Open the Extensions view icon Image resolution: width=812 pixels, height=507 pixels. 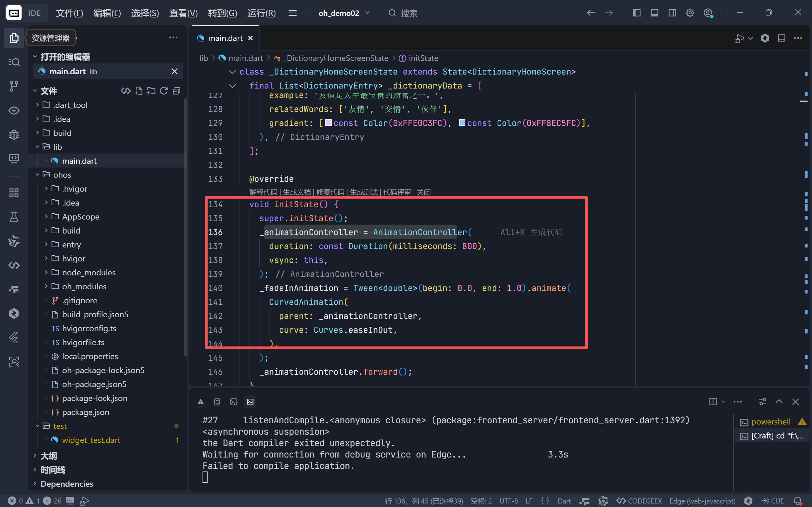coord(14,193)
